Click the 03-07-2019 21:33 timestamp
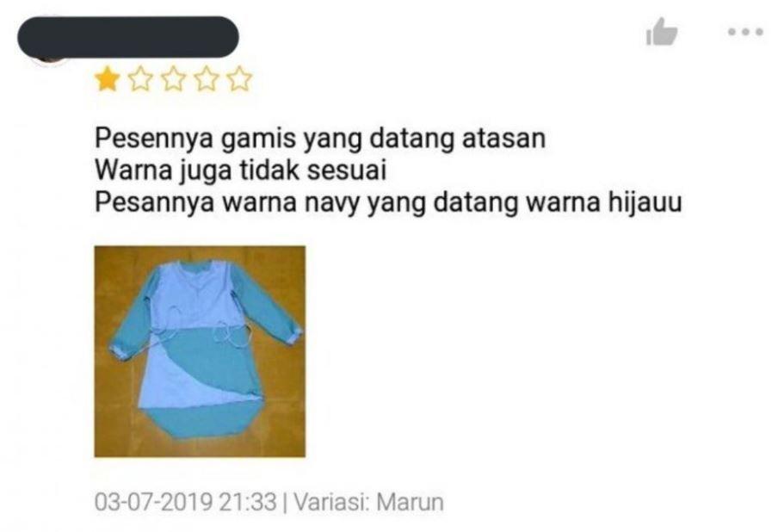 (186, 502)
